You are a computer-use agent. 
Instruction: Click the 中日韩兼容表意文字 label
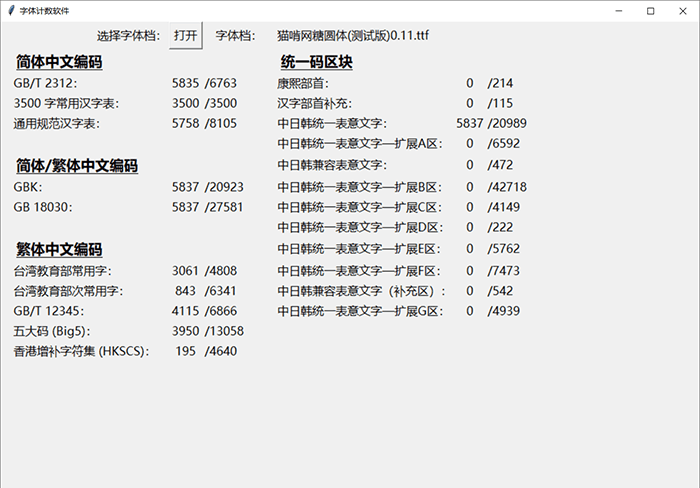(x=332, y=165)
